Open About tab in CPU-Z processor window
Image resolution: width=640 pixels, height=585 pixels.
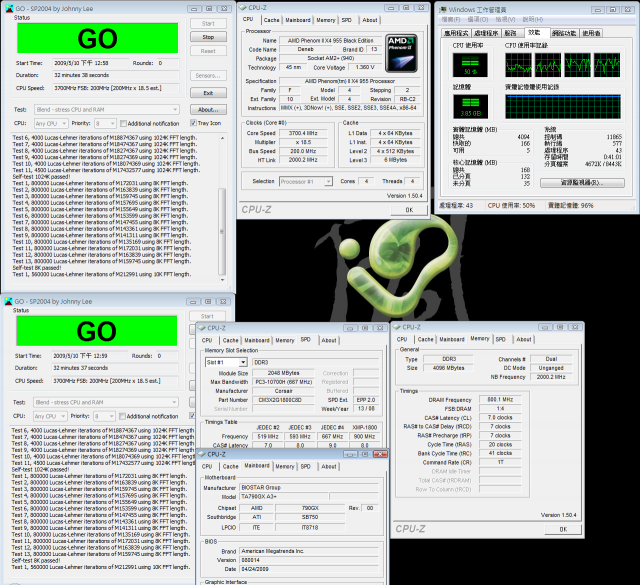coord(369,20)
